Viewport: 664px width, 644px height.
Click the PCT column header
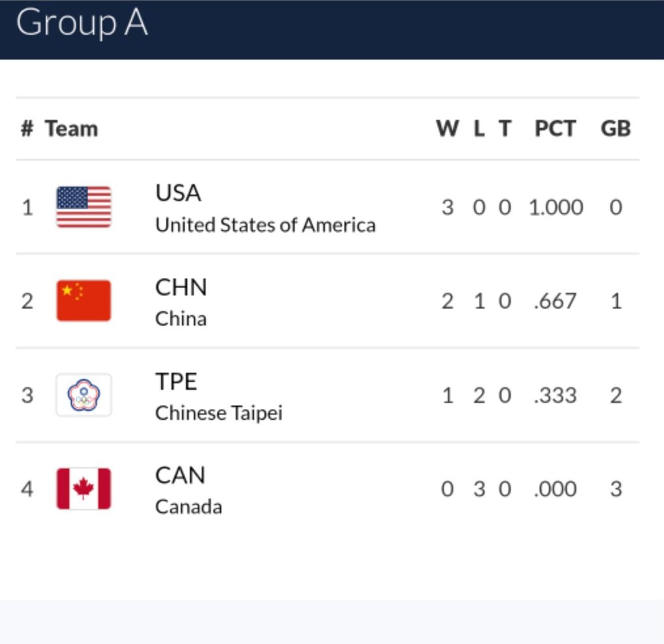coord(555,128)
